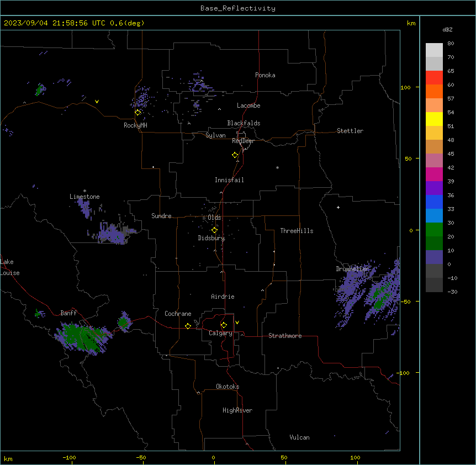Click the white 80 dBZ legend swatch
This screenshot has height=465, width=476.
434,50
